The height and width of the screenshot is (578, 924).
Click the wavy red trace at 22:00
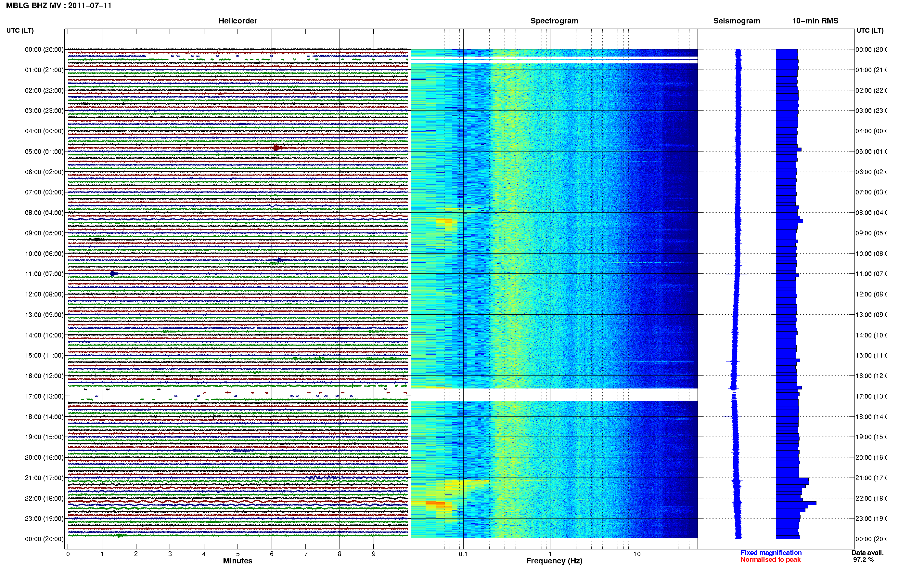(237, 501)
